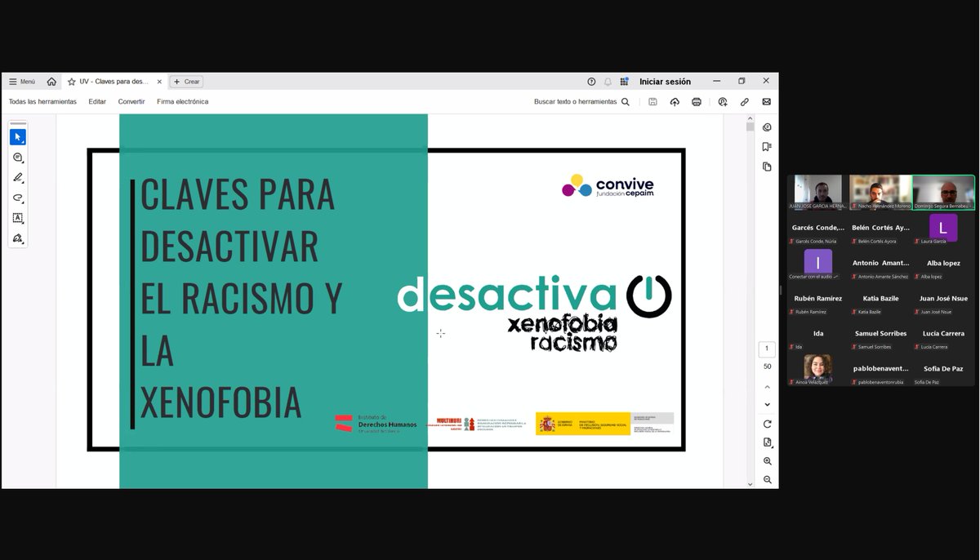Image resolution: width=980 pixels, height=560 pixels.
Task: Click Iniciar sesión
Action: tap(665, 82)
